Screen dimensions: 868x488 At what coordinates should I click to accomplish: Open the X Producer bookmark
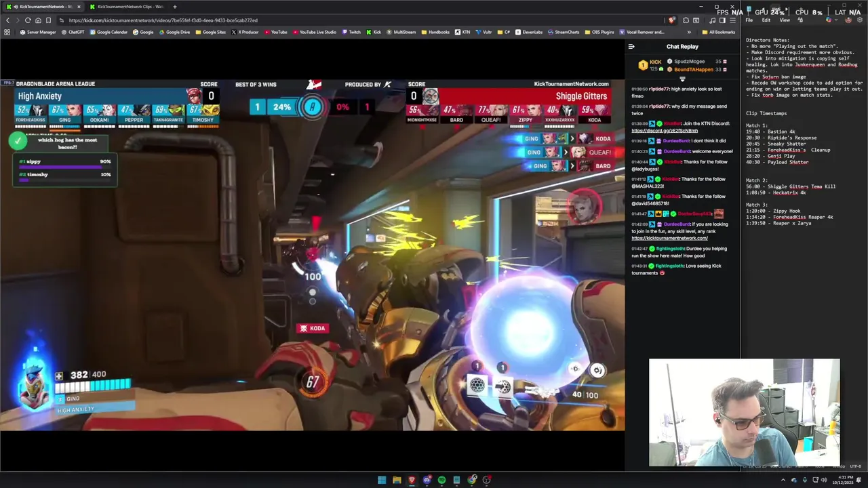245,32
